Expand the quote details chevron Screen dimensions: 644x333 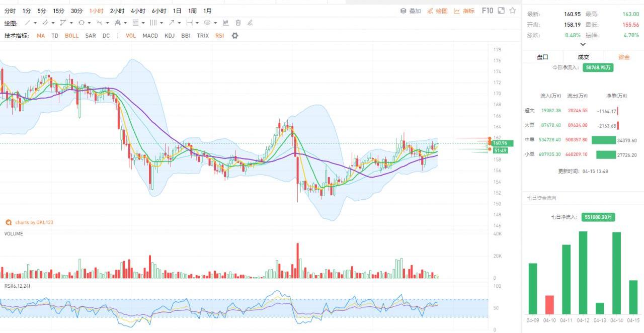tap(583, 44)
